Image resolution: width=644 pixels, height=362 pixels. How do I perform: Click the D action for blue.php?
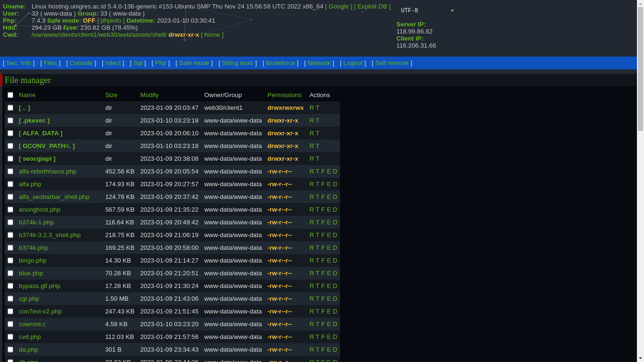coord(335,273)
